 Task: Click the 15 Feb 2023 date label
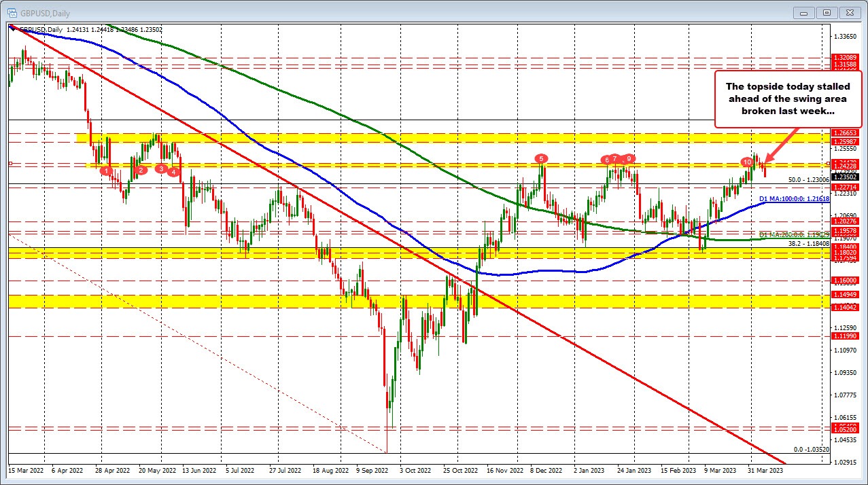tap(678, 469)
